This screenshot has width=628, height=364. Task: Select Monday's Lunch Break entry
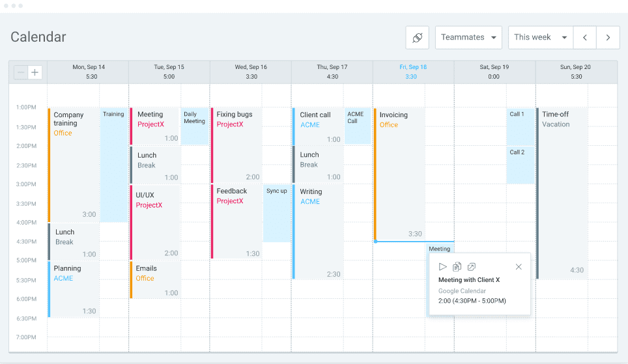click(x=74, y=242)
